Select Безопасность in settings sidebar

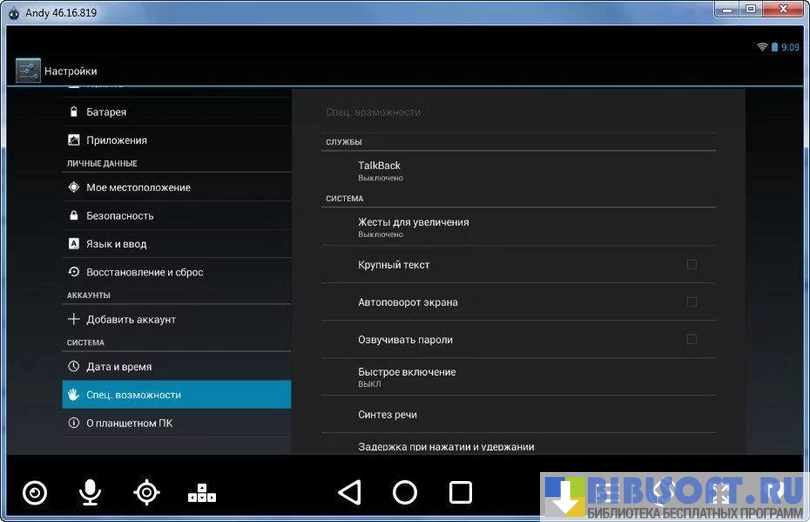[120, 216]
